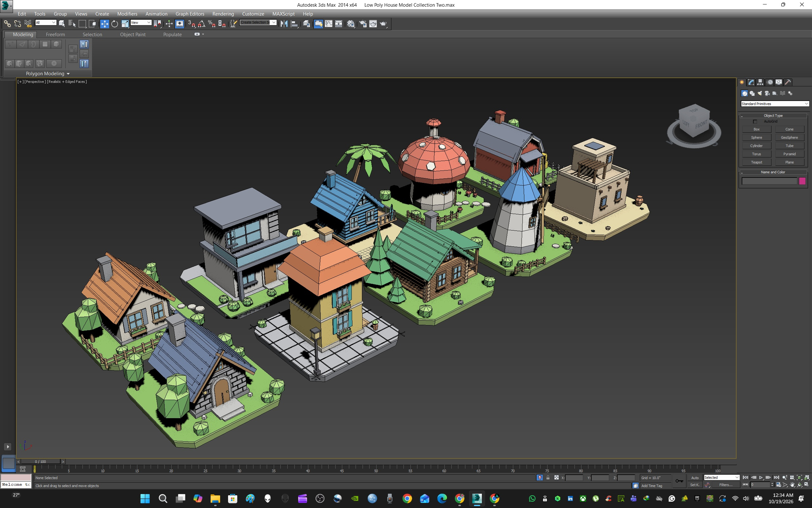Switch to the Hierarchy command panel
The image size is (812, 508).
click(x=760, y=82)
